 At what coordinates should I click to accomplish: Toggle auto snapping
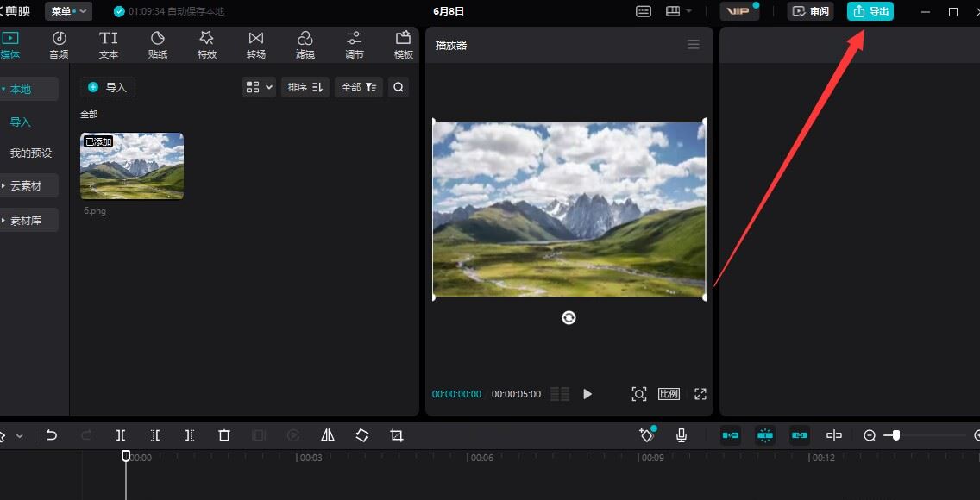coord(765,435)
